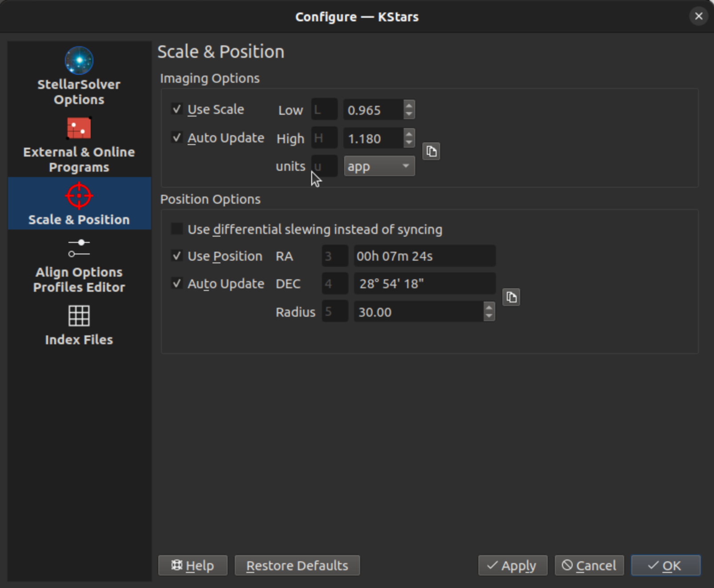714x588 pixels.
Task: Click the copy icon next to Imaging Options
Action: [430, 151]
